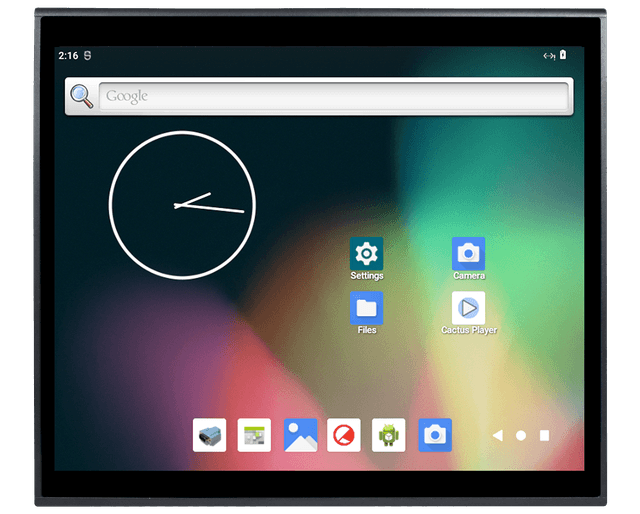Tap the 2:16 time in status bar
Viewport: 640px width, 514px height.
pyautogui.click(x=68, y=56)
